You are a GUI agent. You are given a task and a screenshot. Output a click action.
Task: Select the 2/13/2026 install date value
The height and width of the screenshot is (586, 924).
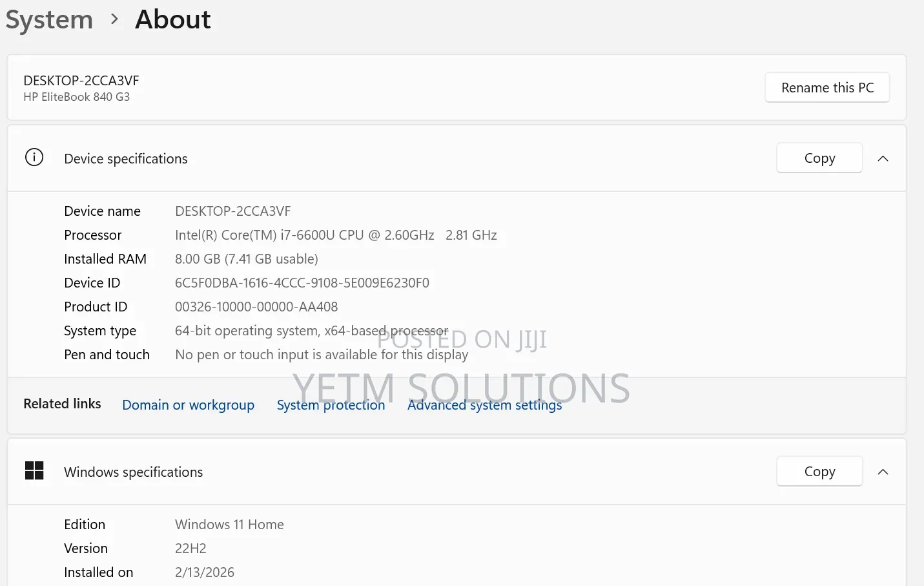[205, 572]
